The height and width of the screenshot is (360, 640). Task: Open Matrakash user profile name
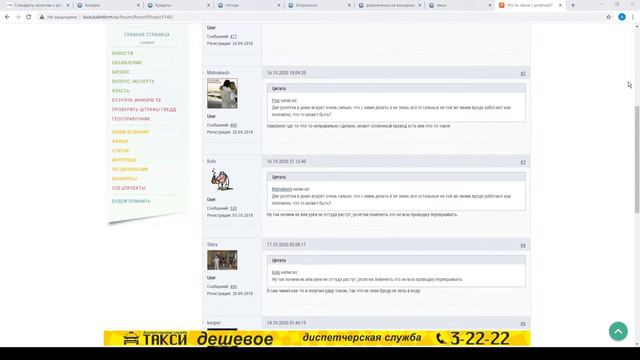[x=218, y=73]
